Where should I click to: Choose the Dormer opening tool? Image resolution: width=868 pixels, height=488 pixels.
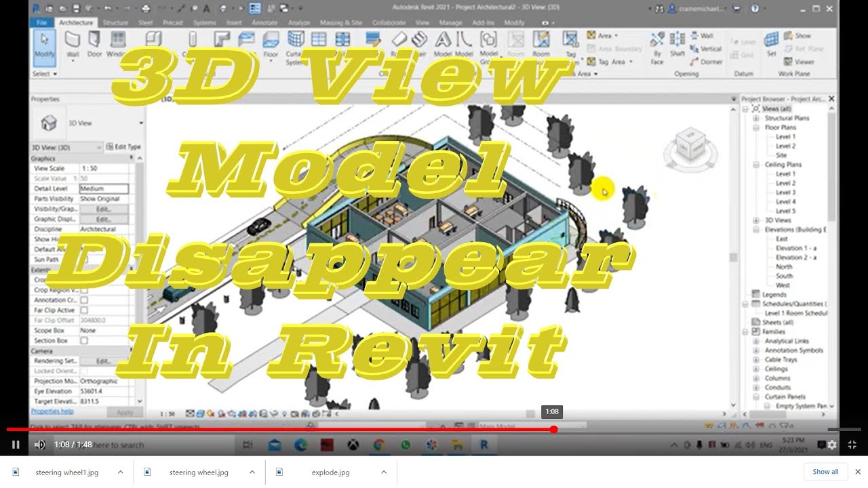pyautogui.click(x=706, y=62)
